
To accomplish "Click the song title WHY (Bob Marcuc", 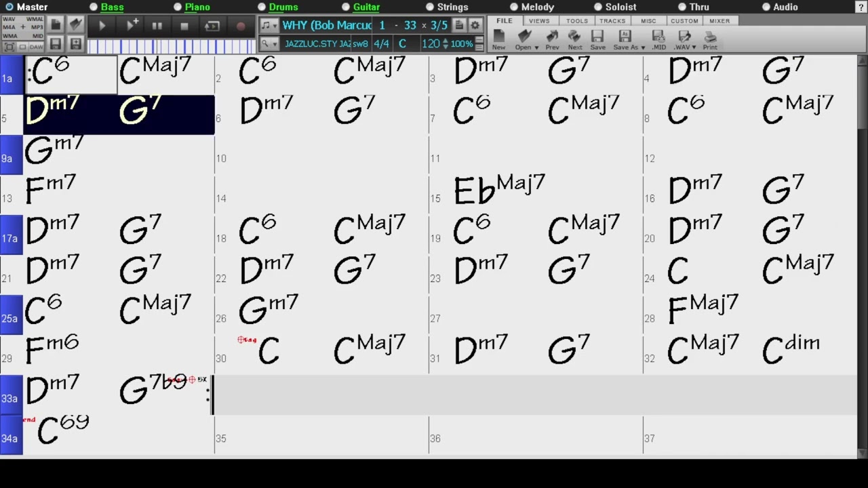I will tap(327, 25).
